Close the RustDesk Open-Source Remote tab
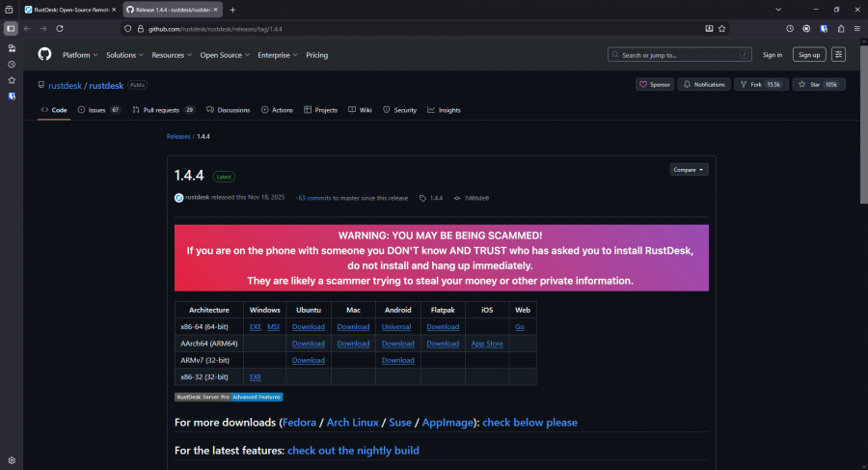 coord(114,10)
